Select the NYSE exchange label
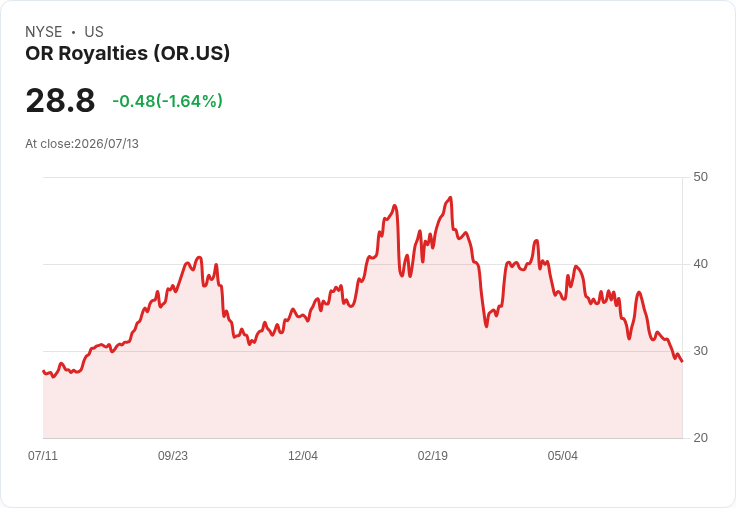The height and width of the screenshot is (508, 736). [44, 32]
